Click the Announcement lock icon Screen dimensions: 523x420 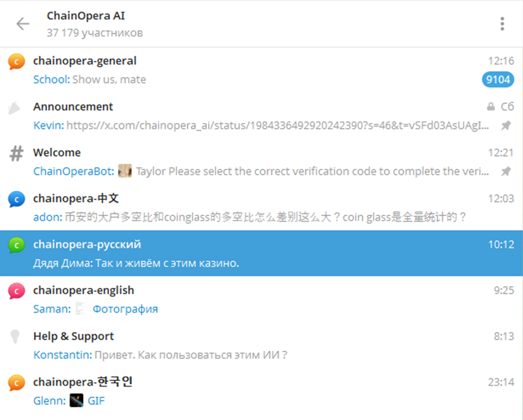491,107
